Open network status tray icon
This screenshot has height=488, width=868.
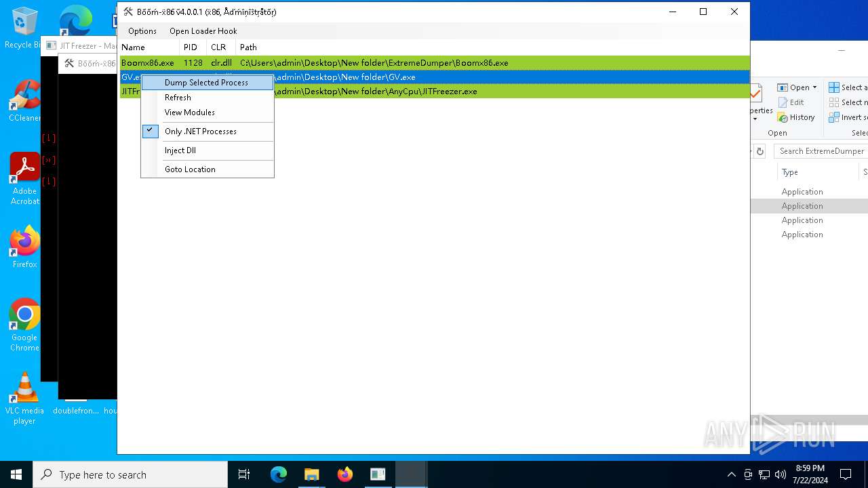click(x=764, y=474)
